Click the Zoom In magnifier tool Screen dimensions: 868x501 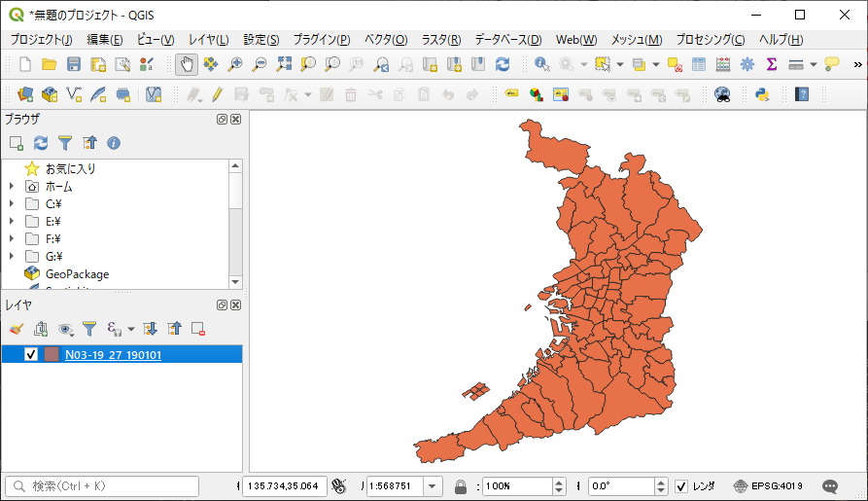[235, 64]
